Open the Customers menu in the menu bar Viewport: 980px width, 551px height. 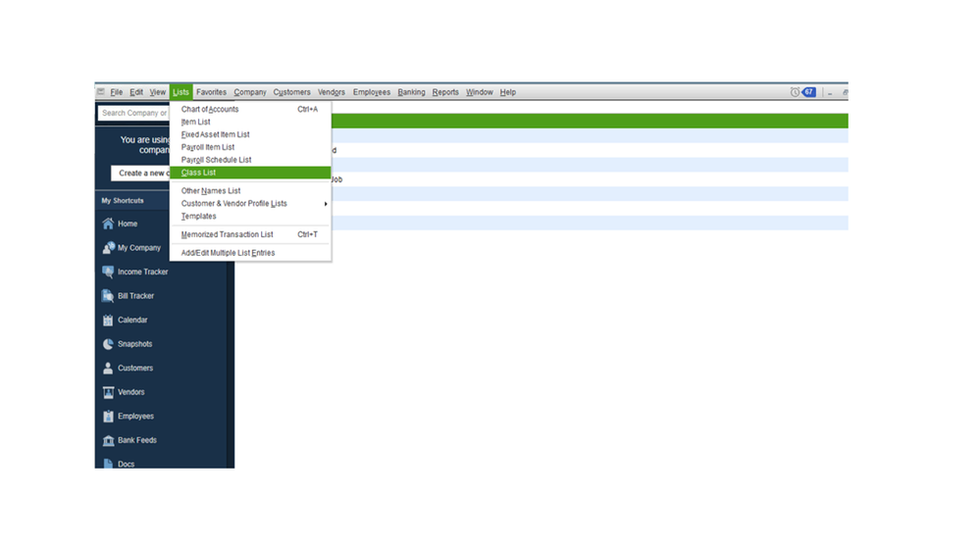pos(292,92)
